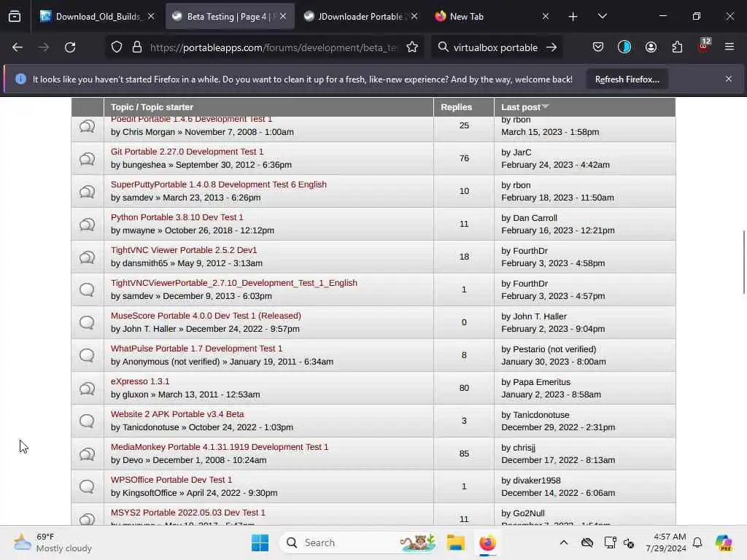Open TightVNC Viewer Portable 2.5.2 Dev1
Image resolution: width=747 pixels, height=560 pixels.
183,250
